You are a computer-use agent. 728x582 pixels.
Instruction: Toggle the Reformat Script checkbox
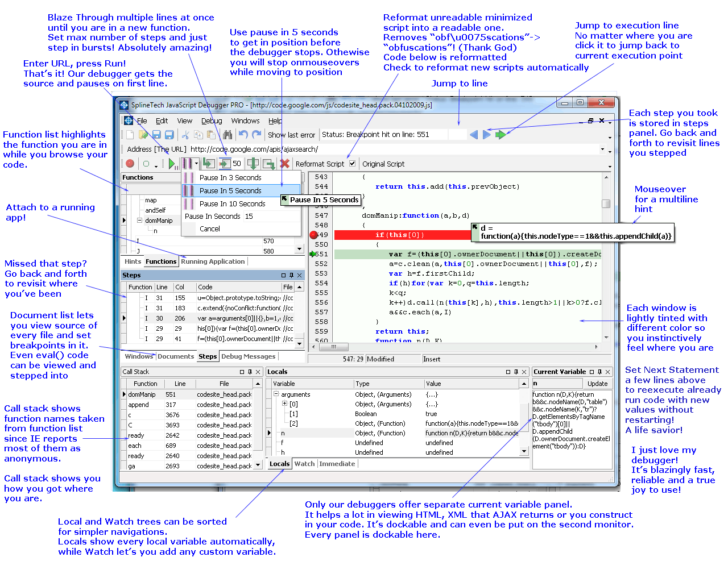click(352, 164)
